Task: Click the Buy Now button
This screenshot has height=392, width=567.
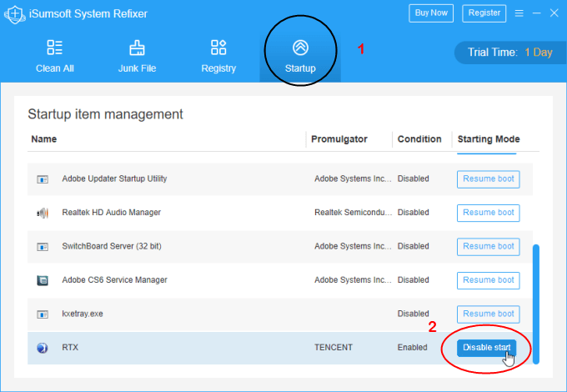Action: [431, 13]
